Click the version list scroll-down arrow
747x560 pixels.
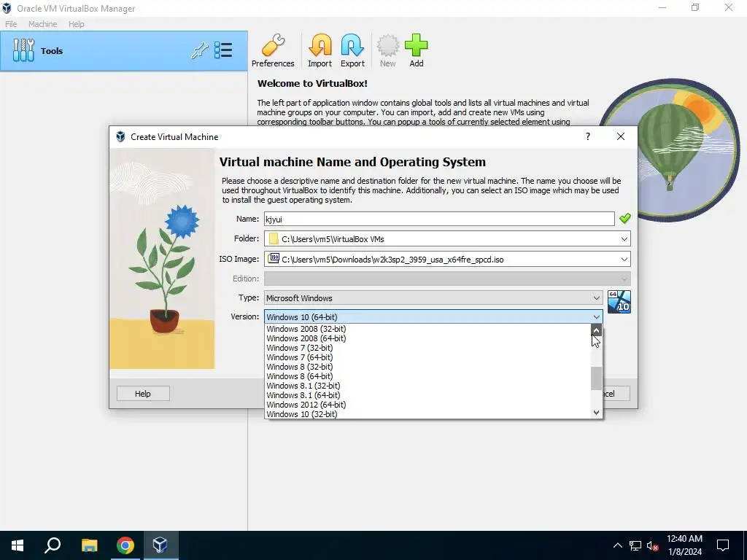point(597,413)
